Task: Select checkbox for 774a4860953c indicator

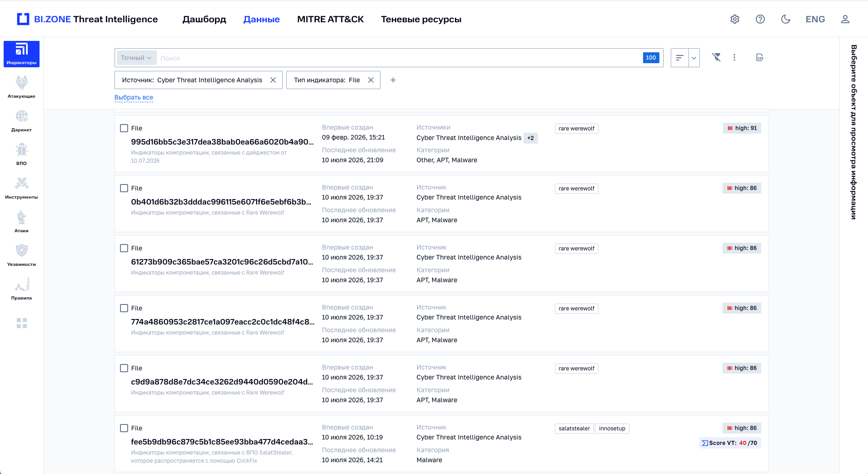Action: [x=124, y=308]
